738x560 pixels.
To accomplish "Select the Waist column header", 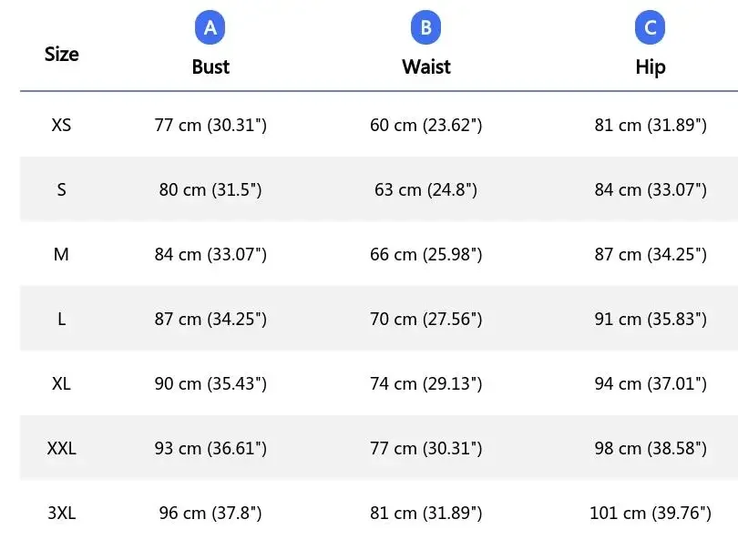I will tap(425, 66).
